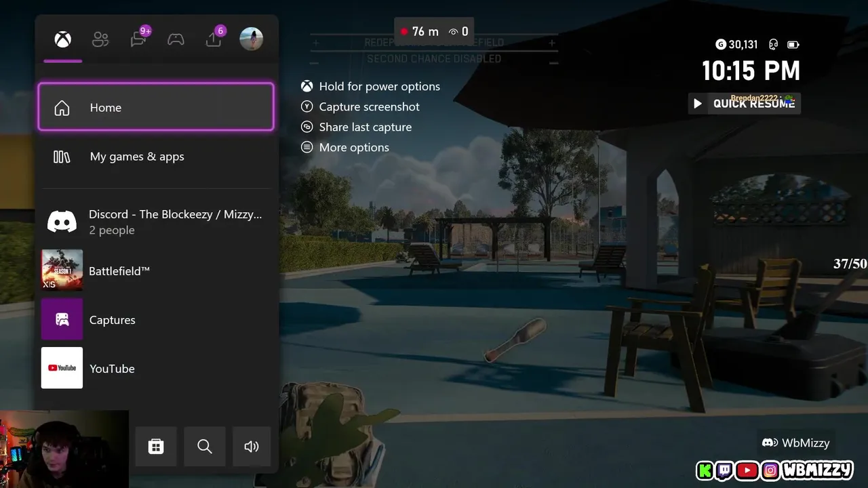Click the WbMizzy Discord label
Screen dimensions: 868x488
point(796,443)
